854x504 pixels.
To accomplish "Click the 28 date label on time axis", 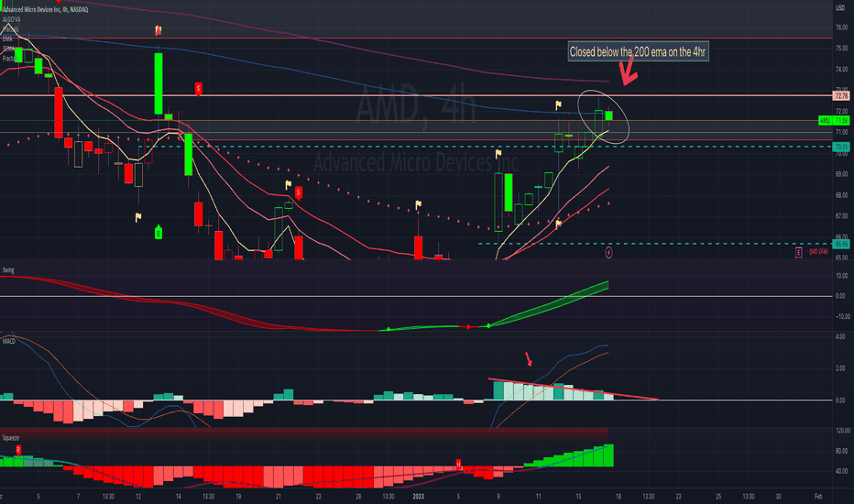I will [358, 497].
